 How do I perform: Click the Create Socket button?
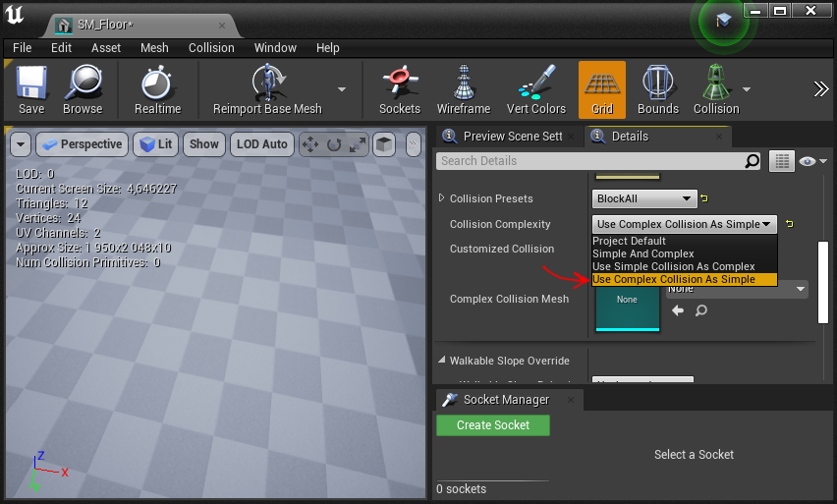[x=493, y=425]
